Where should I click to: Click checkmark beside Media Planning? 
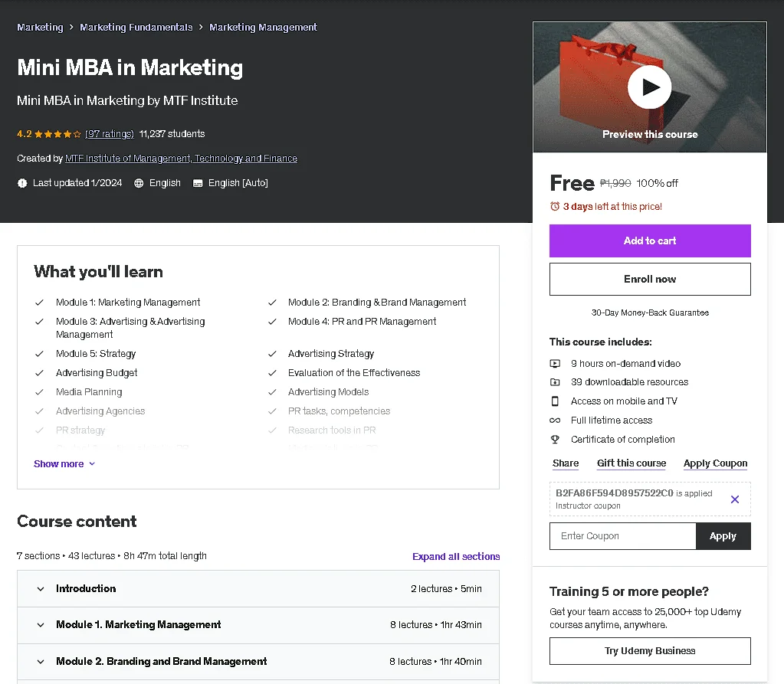click(39, 392)
